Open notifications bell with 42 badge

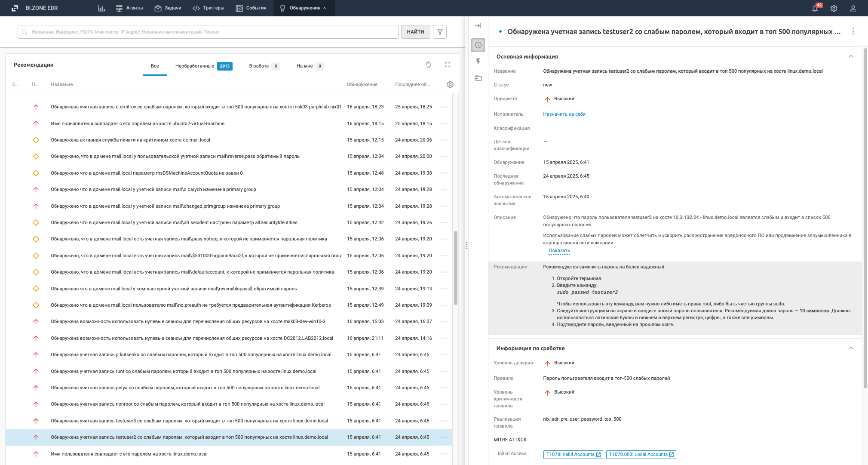pos(816,8)
